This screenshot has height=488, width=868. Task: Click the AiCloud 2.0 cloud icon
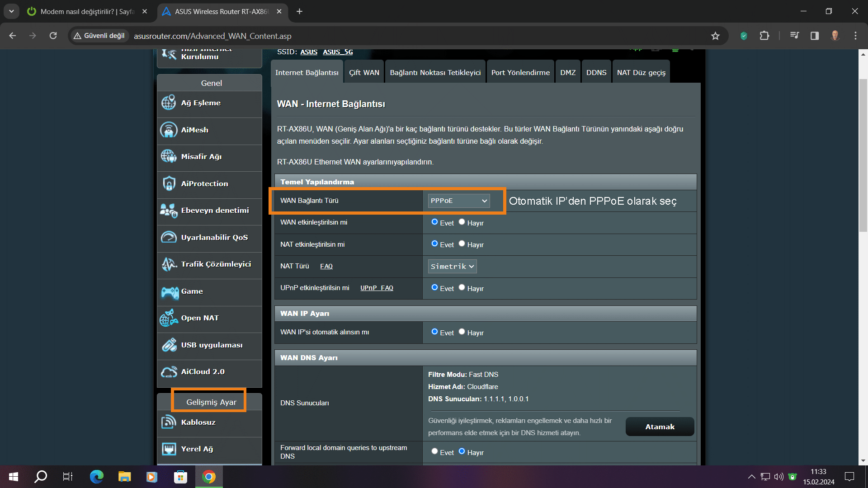(169, 372)
